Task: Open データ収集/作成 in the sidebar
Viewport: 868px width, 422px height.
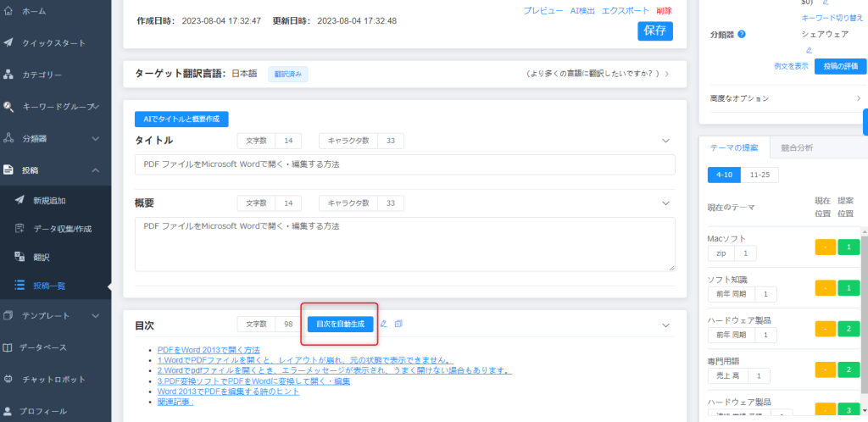Action: [55, 229]
